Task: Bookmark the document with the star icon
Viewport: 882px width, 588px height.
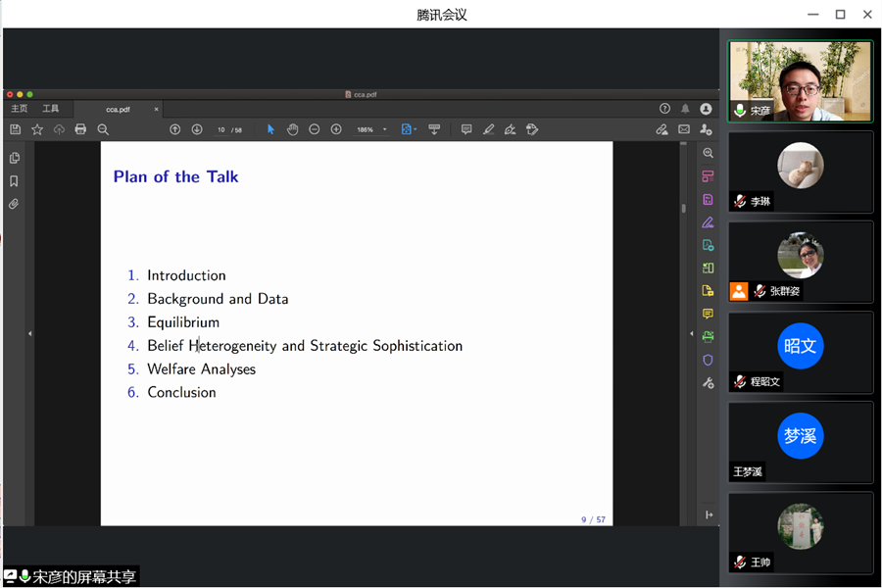Action: click(x=37, y=129)
